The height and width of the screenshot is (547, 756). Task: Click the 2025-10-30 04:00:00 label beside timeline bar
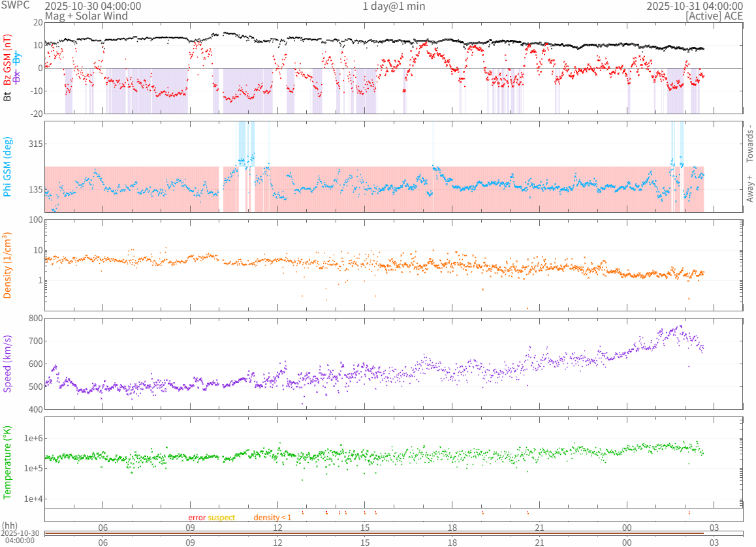[x=20, y=537]
